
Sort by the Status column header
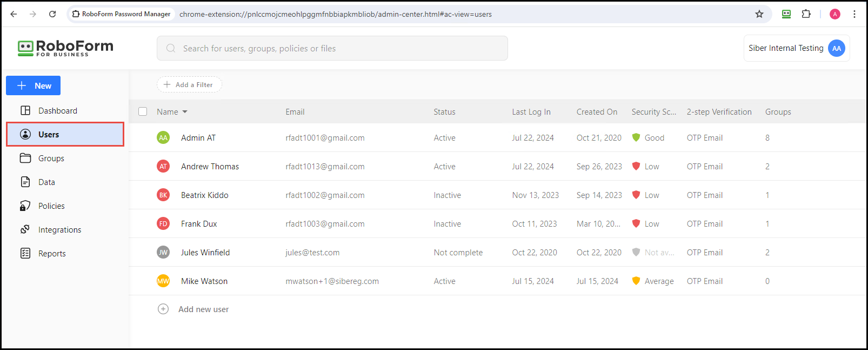[x=444, y=112]
